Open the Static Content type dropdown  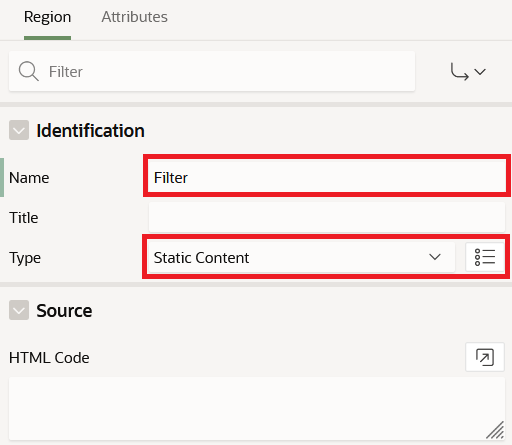pos(301,257)
